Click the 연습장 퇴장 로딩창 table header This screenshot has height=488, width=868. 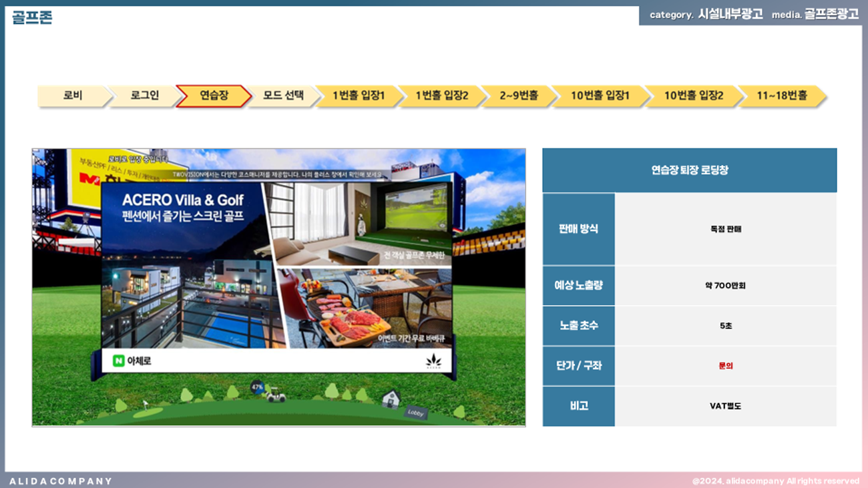(689, 170)
